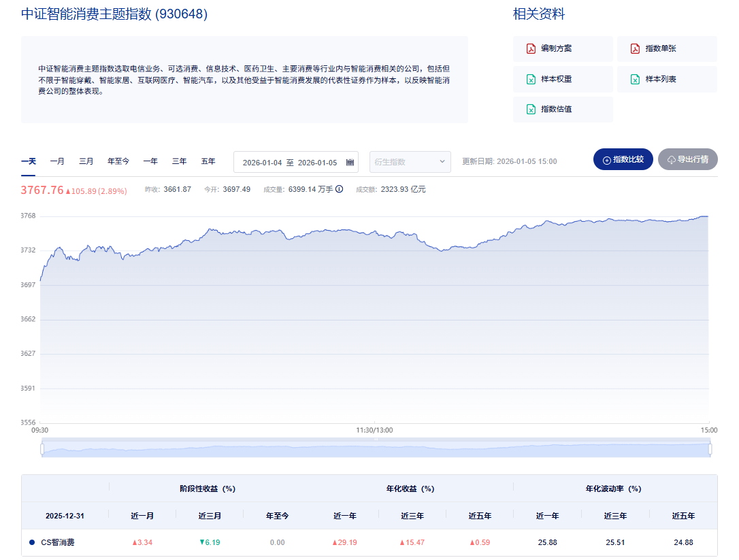The height and width of the screenshot is (560, 739).
Task: Grab the left handle of chart range slider
Action: tap(42, 449)
